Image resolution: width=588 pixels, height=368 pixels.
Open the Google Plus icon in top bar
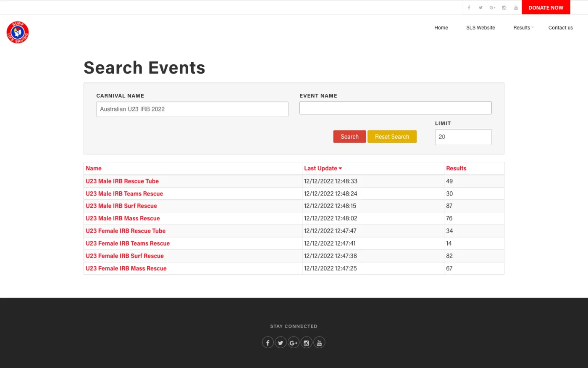pos(492,8)
